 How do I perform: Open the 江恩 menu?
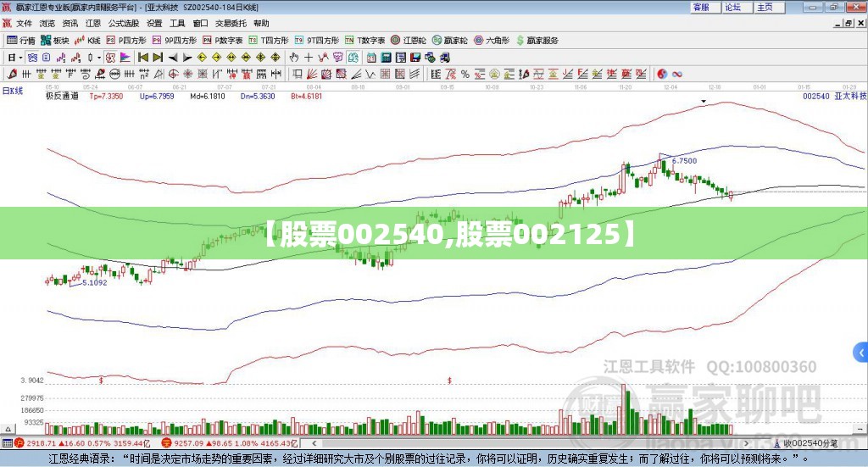tap(93, 23)
